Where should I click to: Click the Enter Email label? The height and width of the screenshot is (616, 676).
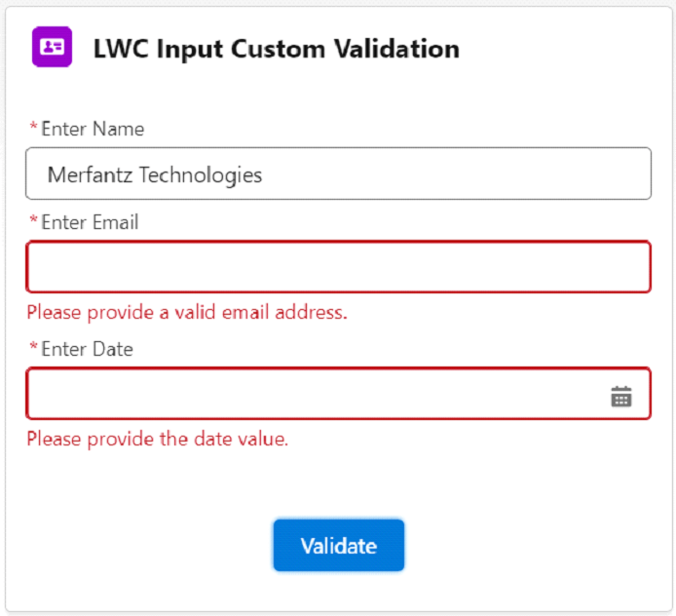click(x=90, y=222)
